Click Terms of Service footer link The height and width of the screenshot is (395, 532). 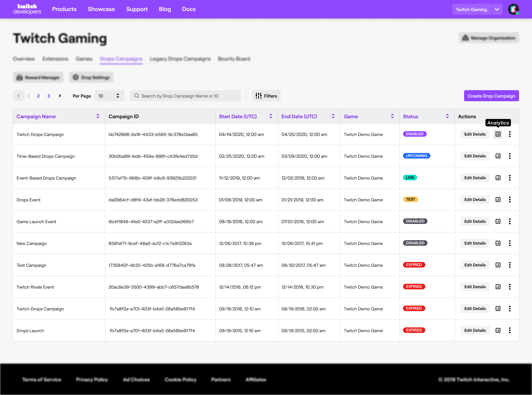(41, 379)
